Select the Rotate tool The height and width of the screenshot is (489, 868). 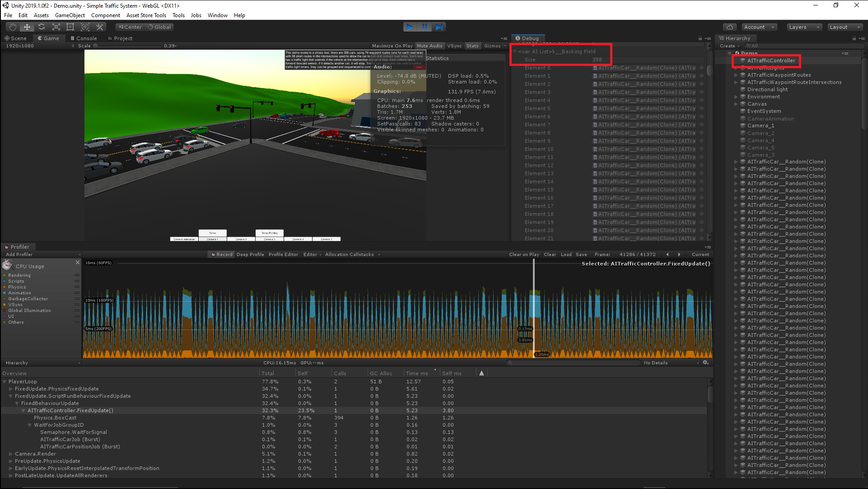pos(42,27)
